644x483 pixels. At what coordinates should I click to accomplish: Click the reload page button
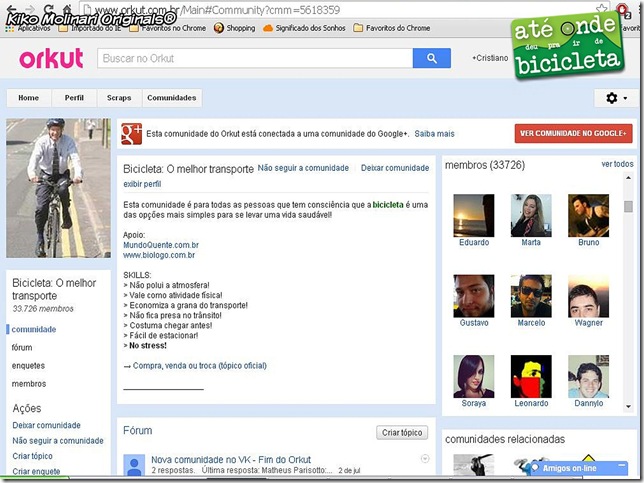(49, 8)
